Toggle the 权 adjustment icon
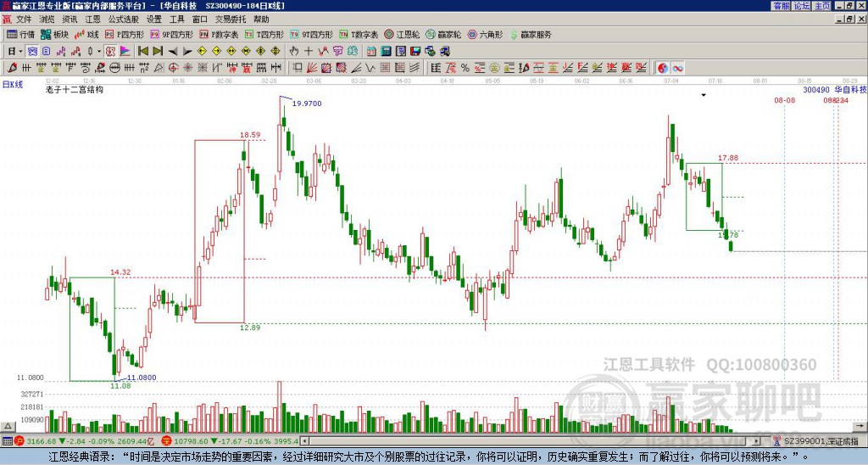868x465 pixels. pos(111,52)
